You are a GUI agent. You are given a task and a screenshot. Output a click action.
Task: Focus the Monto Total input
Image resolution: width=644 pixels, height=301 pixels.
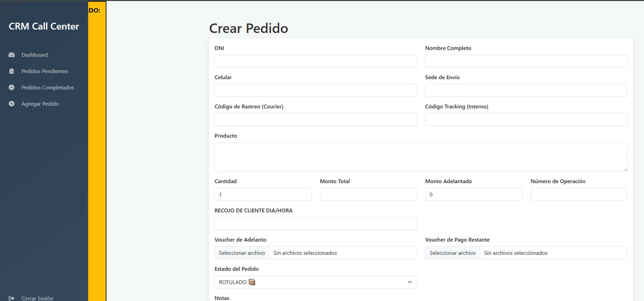pos(368,194)
